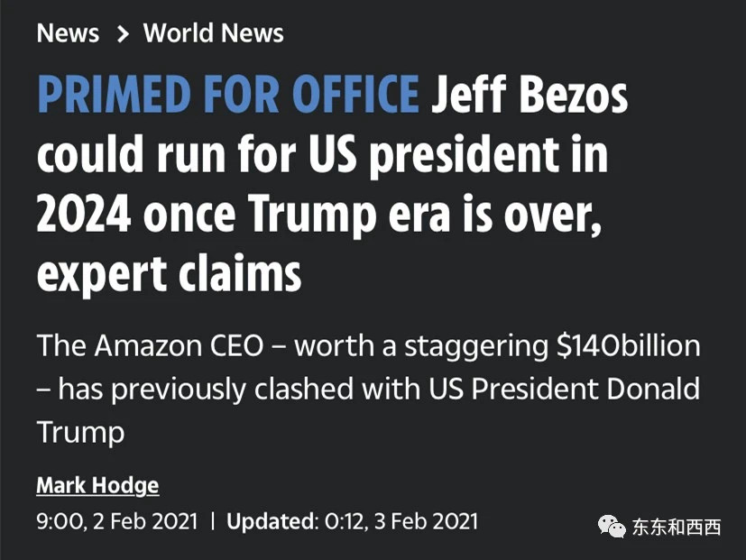Image resolution: width=746 pixels, height=560 pixels.
Task: Click 'US President Donald' in the subheading
Action: coord(565,389)
